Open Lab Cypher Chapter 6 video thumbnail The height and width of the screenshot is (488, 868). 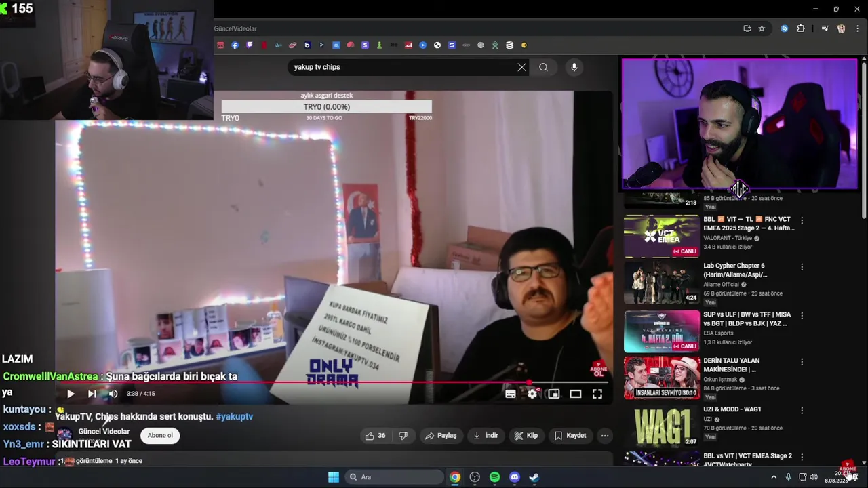(x=661, y=283)
